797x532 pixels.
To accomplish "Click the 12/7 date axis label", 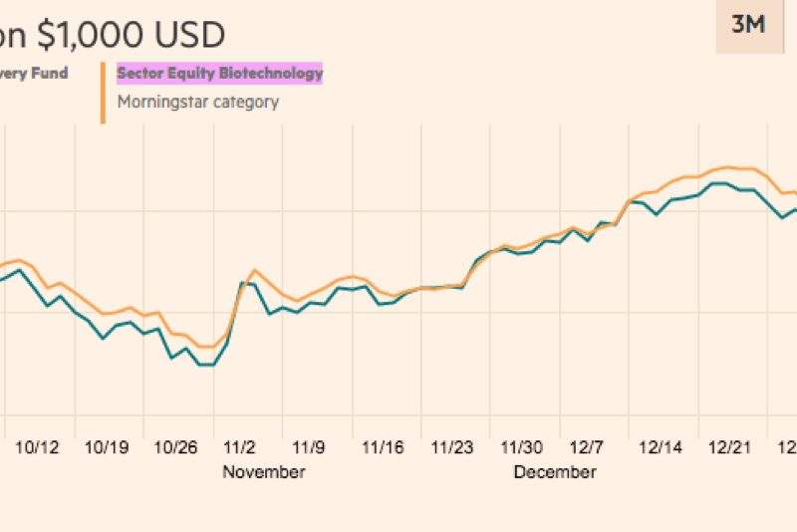I will 586,447.
